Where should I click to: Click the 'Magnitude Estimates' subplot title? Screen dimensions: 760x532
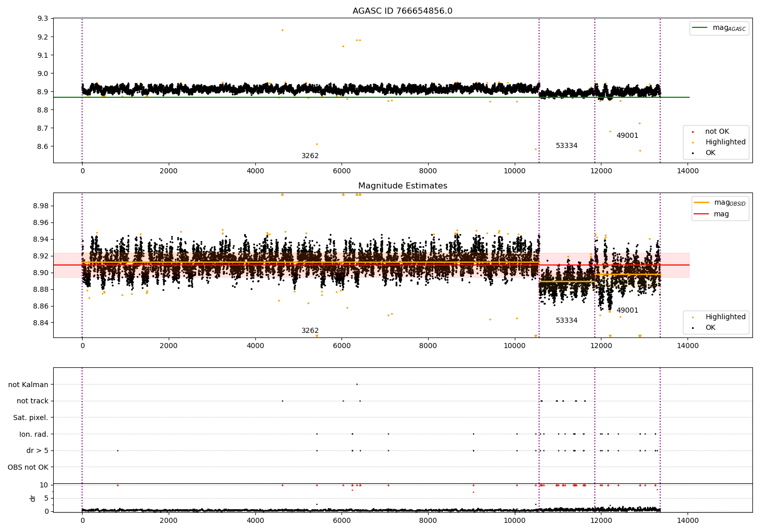point(402,186)
